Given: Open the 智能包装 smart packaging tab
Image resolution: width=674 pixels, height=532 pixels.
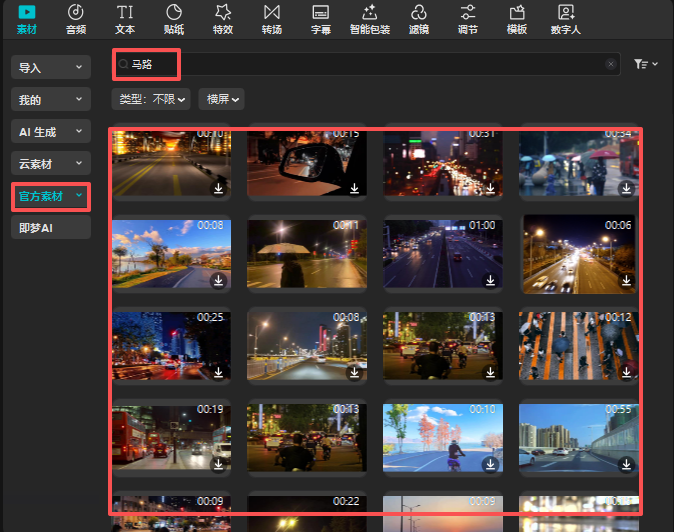Looking at the screenshot, I should pyautogui.click(x=370, y=19).
